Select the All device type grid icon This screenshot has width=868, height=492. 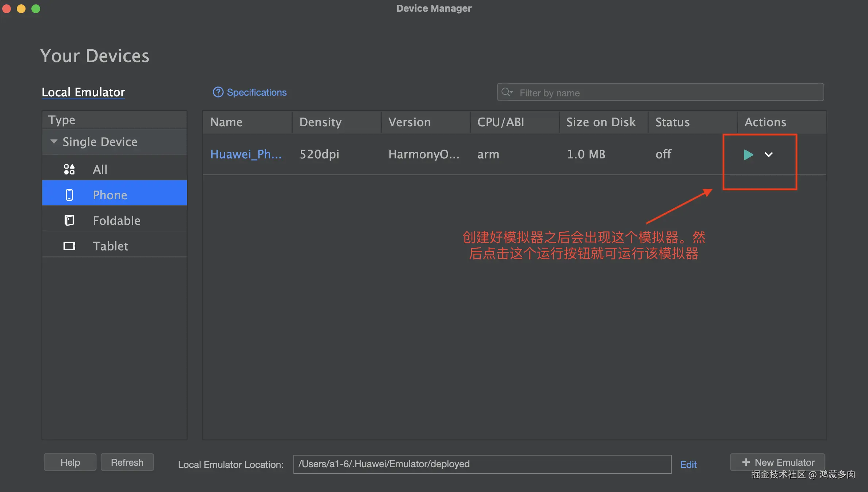tap(69, 169)
